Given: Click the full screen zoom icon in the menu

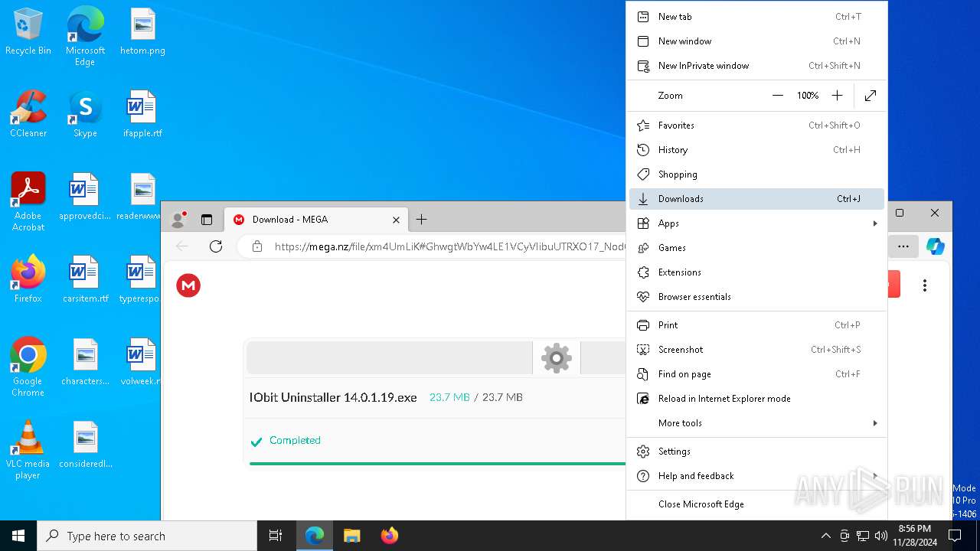Looking at the screenshot, I should [x=871, y=96].
